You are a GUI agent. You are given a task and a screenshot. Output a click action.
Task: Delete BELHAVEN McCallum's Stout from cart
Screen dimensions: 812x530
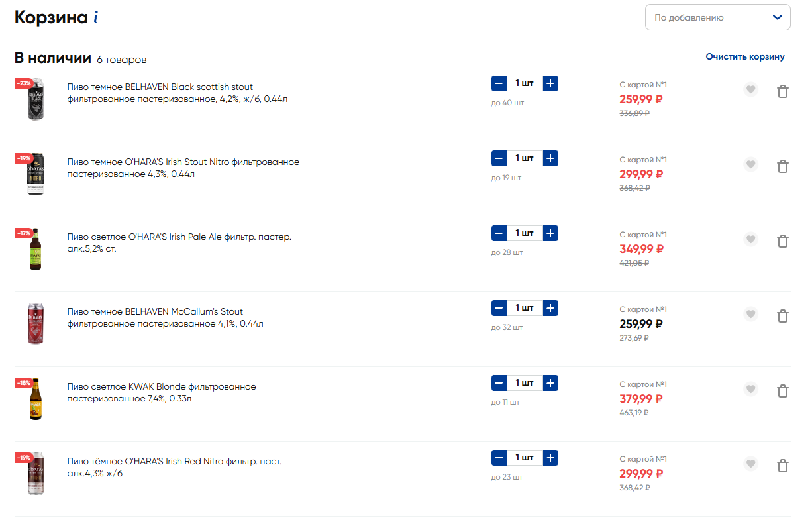[x=782, y=316]
